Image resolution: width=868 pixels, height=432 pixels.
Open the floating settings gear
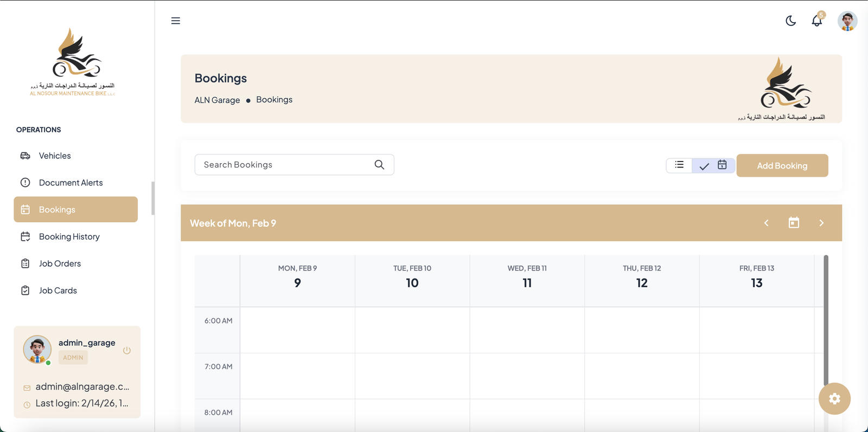coord(834,398)
